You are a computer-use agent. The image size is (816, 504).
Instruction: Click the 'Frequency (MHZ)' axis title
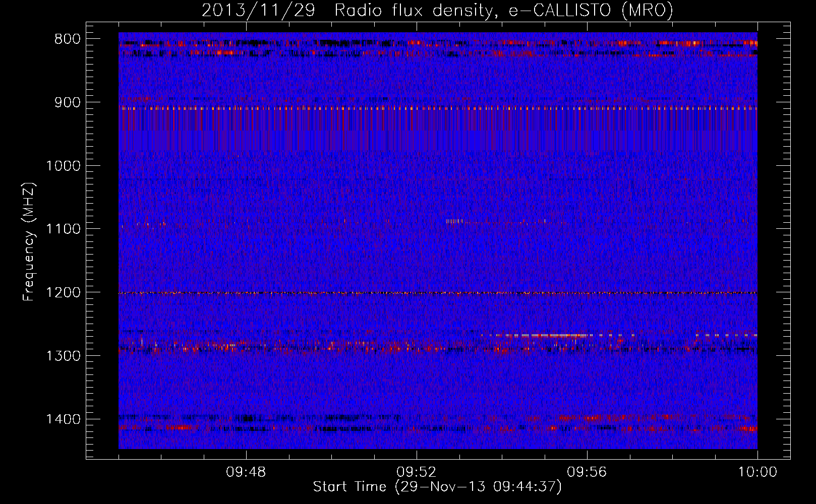tap(29, 242)
